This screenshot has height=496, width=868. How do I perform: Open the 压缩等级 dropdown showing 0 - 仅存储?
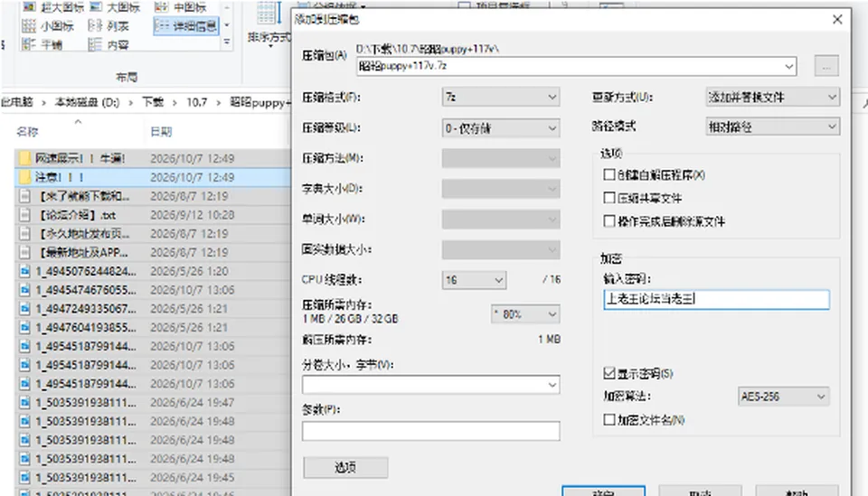[500, 128]
